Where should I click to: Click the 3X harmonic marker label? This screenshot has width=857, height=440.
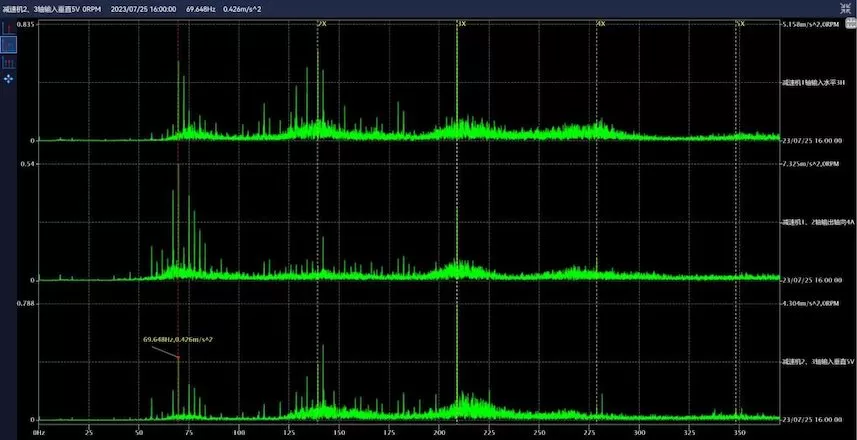pos(460,22)
